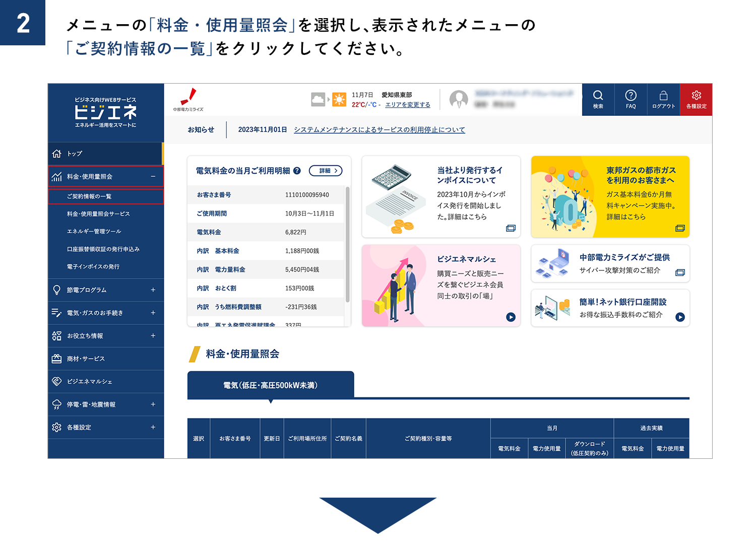Click the ビジエネマルシェ handshake icon
Screen dimensions: 756x549
click(x=57, y=381)
